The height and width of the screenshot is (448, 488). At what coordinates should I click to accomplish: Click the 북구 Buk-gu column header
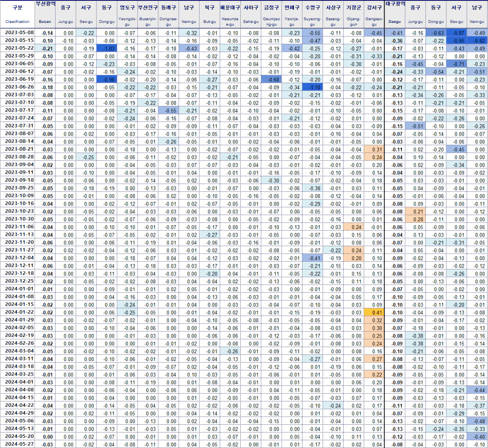[x=209, y=14]
